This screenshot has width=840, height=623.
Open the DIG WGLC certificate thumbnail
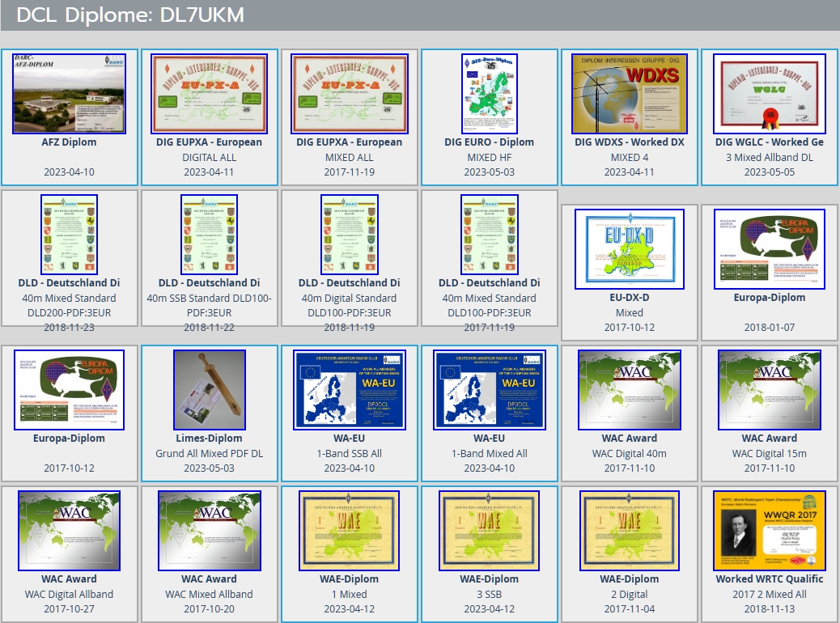[770, 93]
